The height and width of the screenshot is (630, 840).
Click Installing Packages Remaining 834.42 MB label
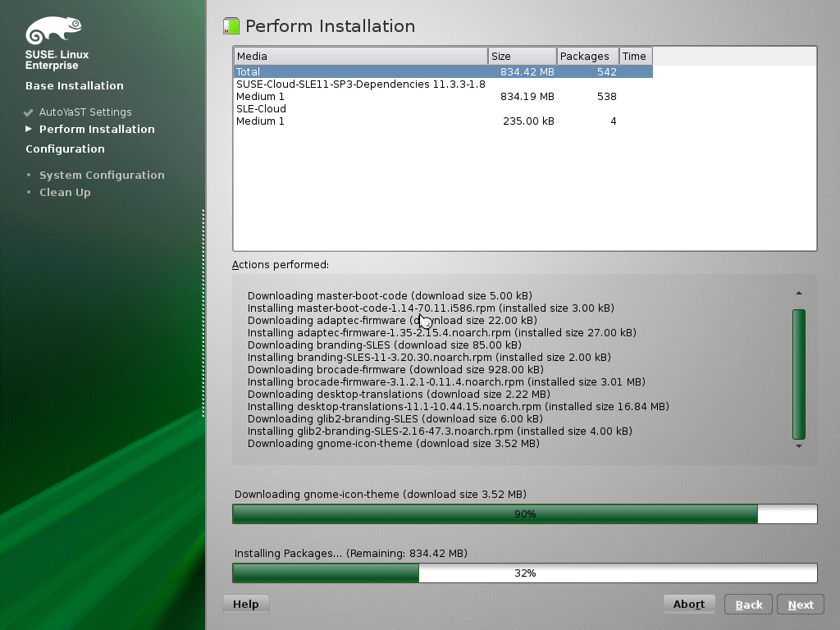[351, 554]
